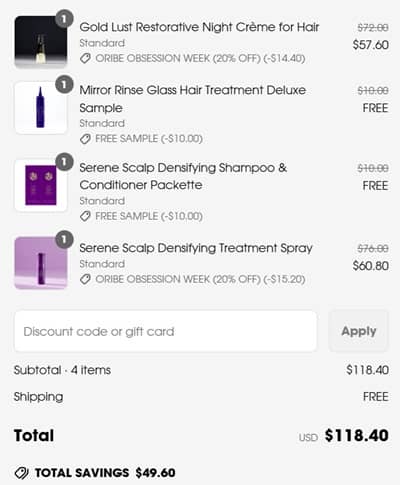This screenshot has height=485, width=400.
Task: Click the quantity badge on Treatment Spray
Action: pos(64,239)
